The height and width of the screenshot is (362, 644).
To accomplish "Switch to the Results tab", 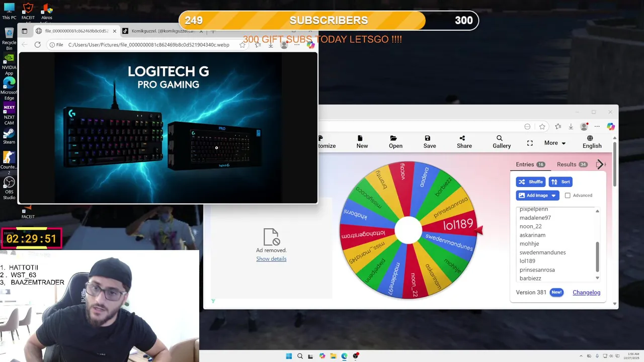I will [x=572, y=164].
